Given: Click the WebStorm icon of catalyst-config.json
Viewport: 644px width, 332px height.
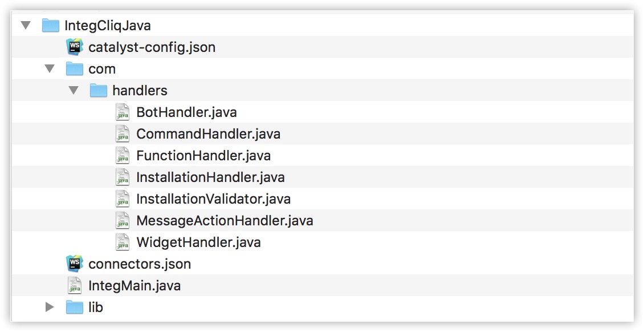Looking at the screenshot, I should [x=74, y=47].
